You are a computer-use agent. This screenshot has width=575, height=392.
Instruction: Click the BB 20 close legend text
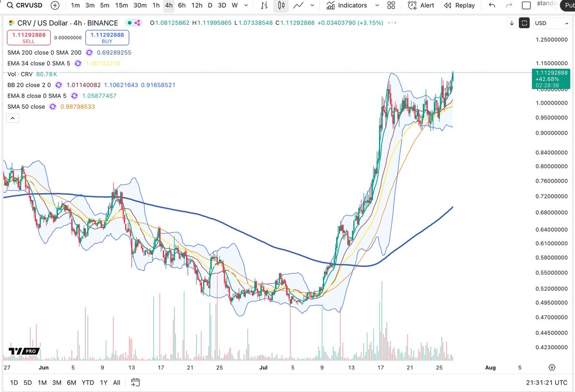click(x=29, y=85)
